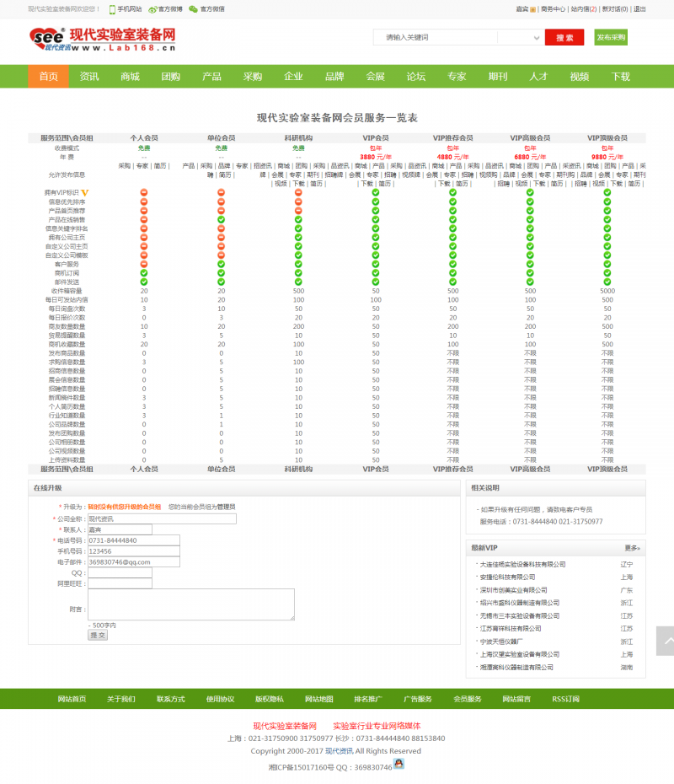Click the VIP标识 gold V icon
Image resolution: width=674 pixels, height=784 pixels.
(x=84, y=193)
